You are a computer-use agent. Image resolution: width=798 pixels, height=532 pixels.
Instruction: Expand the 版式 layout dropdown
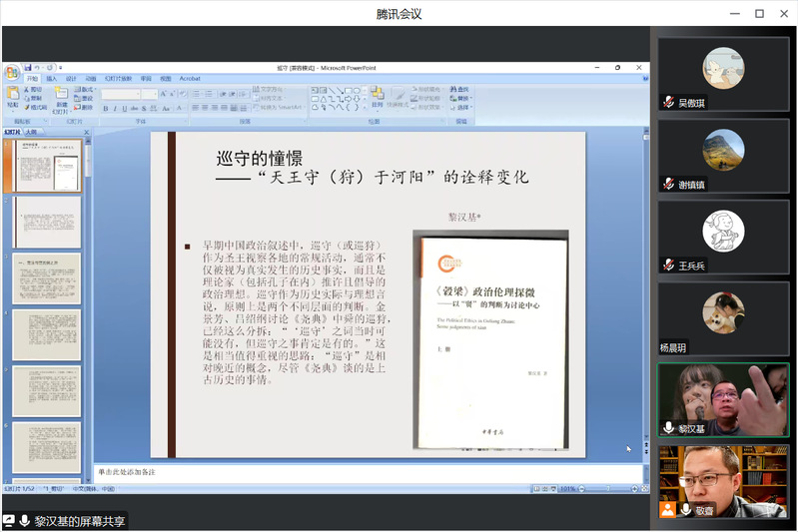click(86, 89)
